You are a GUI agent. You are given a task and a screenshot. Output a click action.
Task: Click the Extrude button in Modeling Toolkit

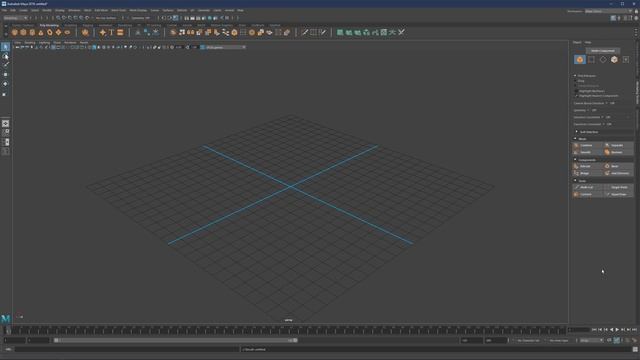[587, 166]
